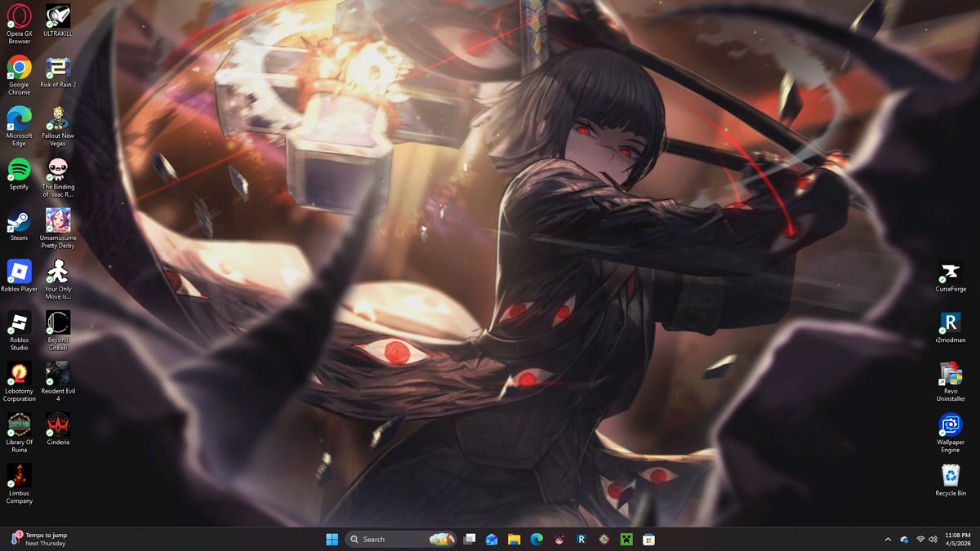Image resolution: width=980 pixels, height=551 pixels.
Task: Open the Opera GX Browser desktop icon
Action: pos(19,24)
